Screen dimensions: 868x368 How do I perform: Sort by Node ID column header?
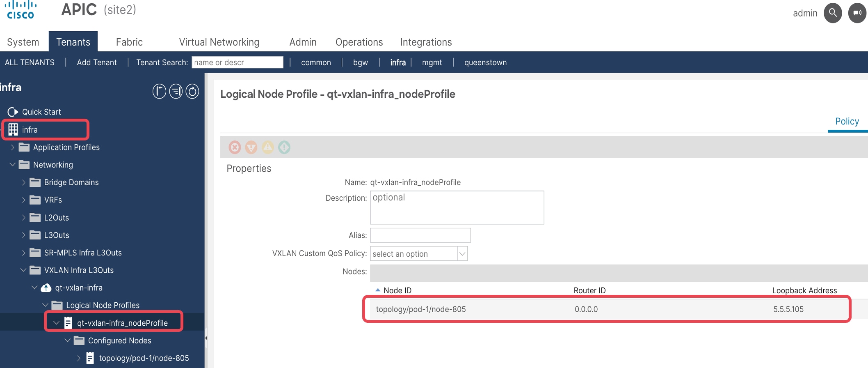point(397,290)
